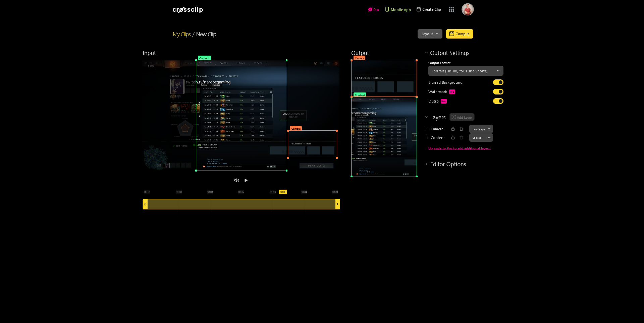Image resolution: width=644 pixels, height=323 pixels.
Task: Delete the Camera layer
Action: [462, 129]
